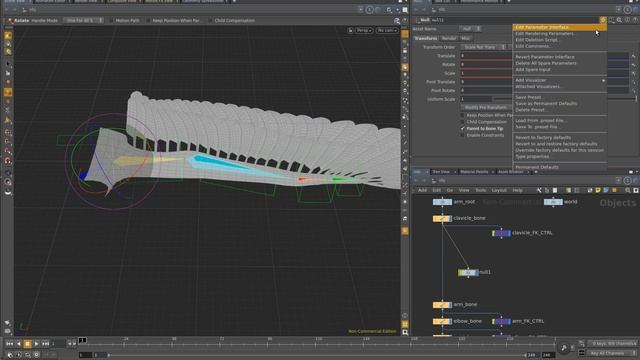Click the world node
The width and height of the screenshot is (640, 360).
[x=553, y=202]
